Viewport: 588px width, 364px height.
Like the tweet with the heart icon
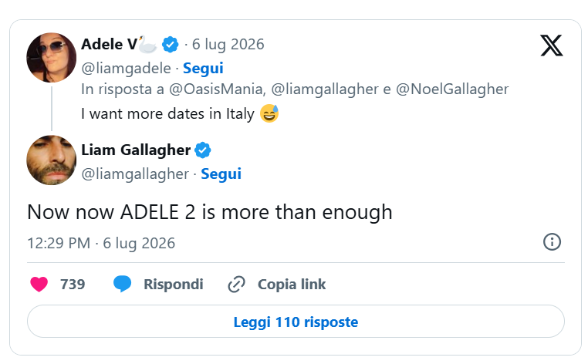point(39,284)
